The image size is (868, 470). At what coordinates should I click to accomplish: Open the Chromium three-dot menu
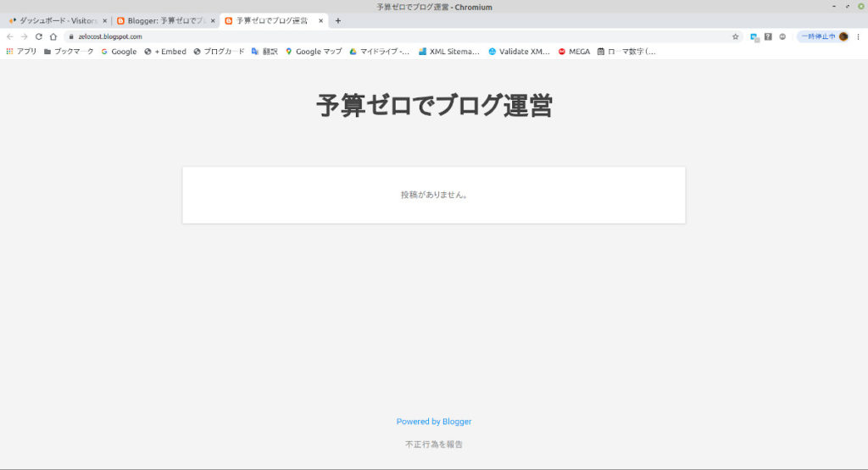click(x=858, y=36)
